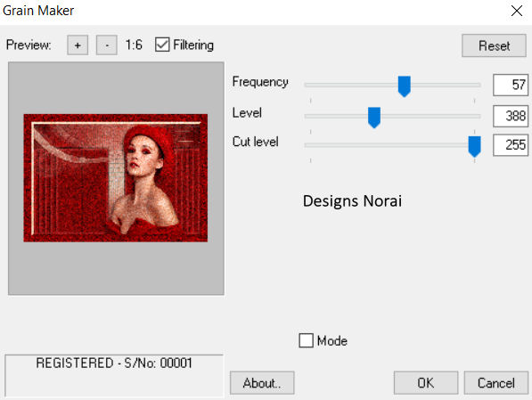Click the Cut level slider handle
Viewport: 532px width, 400px height.
474,147
